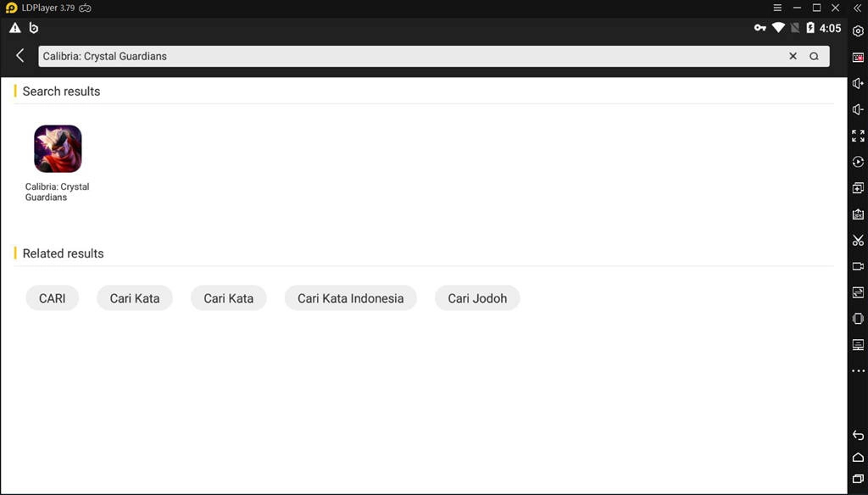Open the monitor display icon in sidebar
868x495 pixels.
point(858,345)
